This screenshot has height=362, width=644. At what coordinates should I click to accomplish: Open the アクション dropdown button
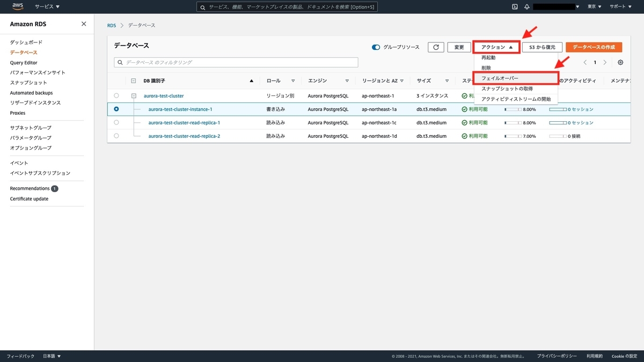tap(496, 47)
